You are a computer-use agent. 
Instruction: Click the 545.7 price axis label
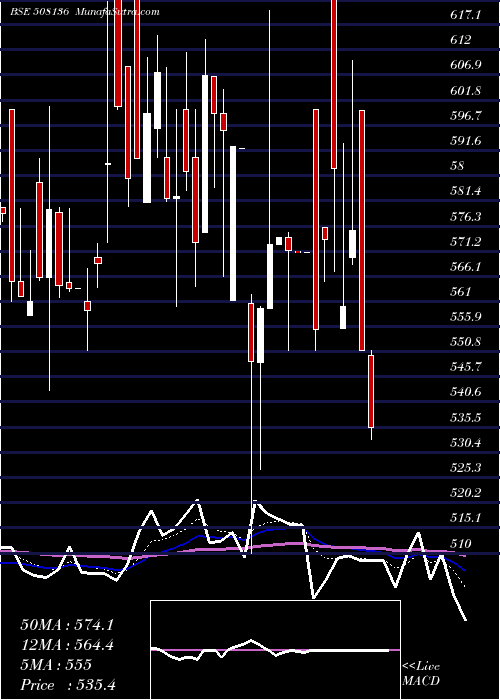pyautogui.click(x=466, y=367)
